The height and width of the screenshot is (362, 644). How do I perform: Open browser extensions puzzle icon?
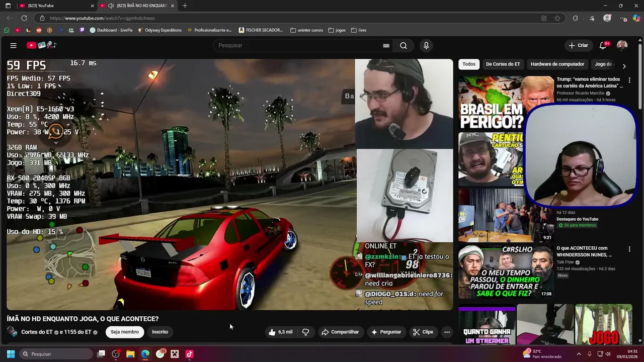point(576,18)
